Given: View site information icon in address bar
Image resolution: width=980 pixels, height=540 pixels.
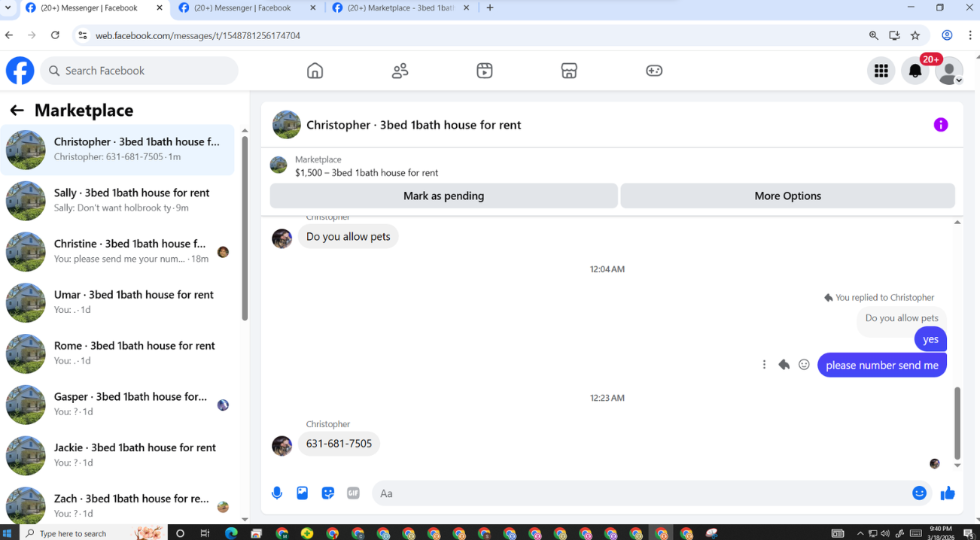Looking at the screenshot, I should (x=83, y=35).
